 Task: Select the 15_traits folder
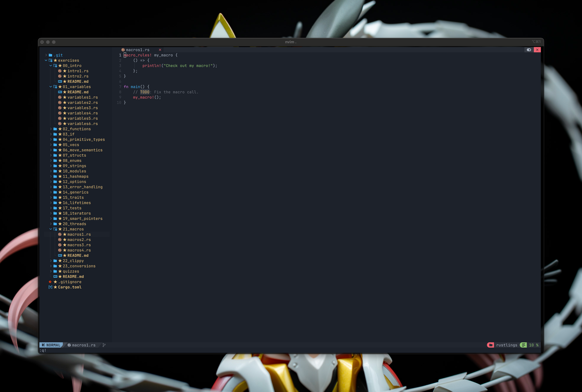click(x=73, y=197)
